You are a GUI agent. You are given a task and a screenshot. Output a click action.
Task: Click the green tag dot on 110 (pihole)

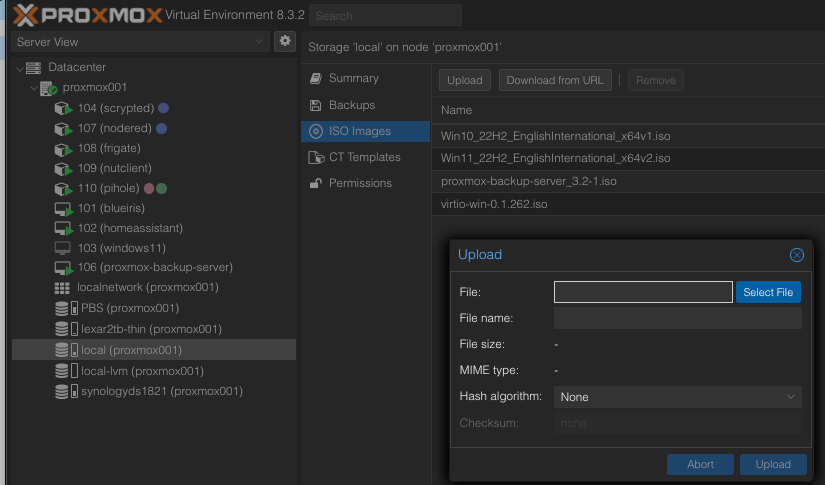(162, 188)
